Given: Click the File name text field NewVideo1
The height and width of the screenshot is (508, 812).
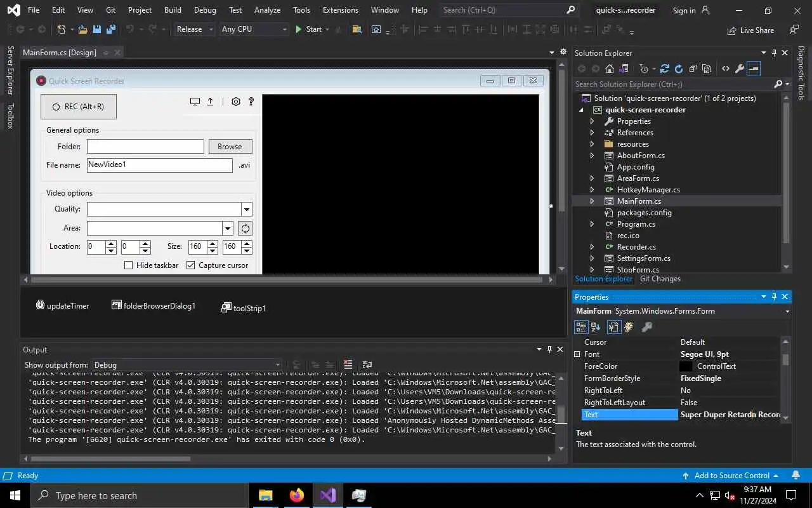Looking at the screenshot, I should click(159, 164).
